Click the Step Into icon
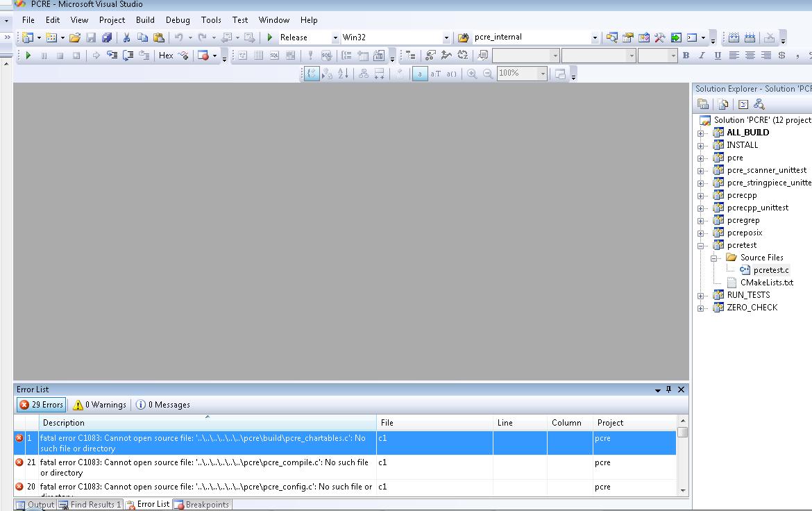This screenshot has height=511, width=812. coord(112,55)
